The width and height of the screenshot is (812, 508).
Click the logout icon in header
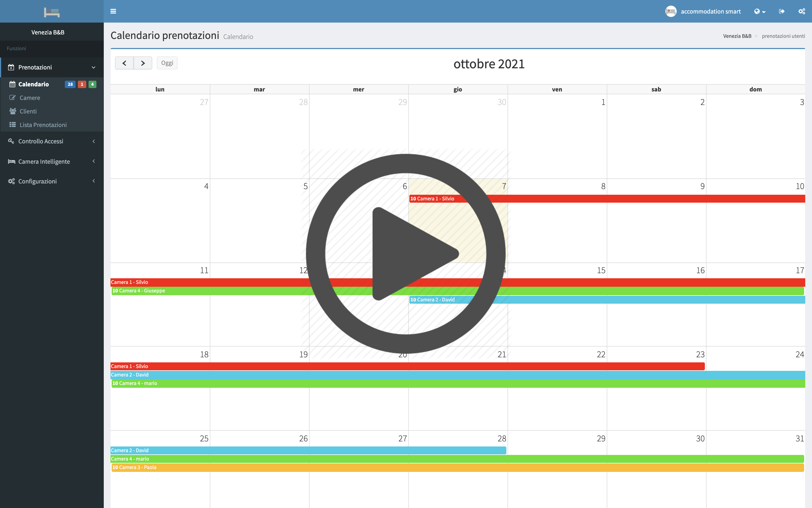coord(782,11)
